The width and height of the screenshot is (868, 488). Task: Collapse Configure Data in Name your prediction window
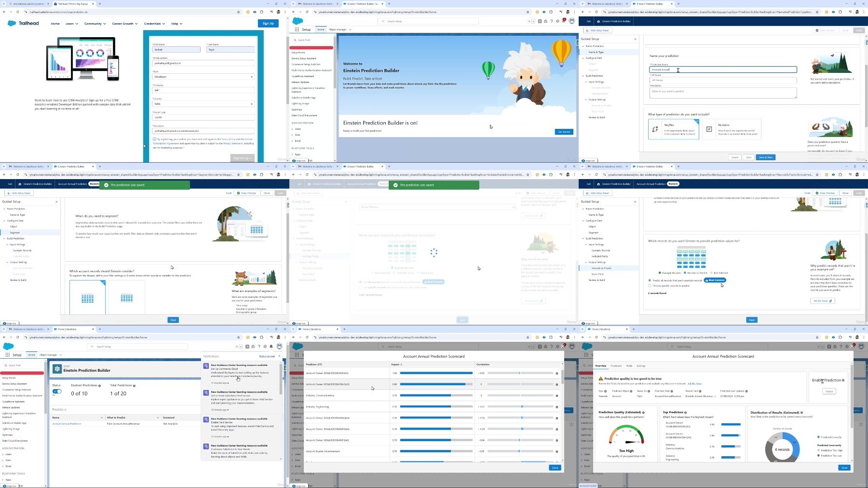(583, 58)
